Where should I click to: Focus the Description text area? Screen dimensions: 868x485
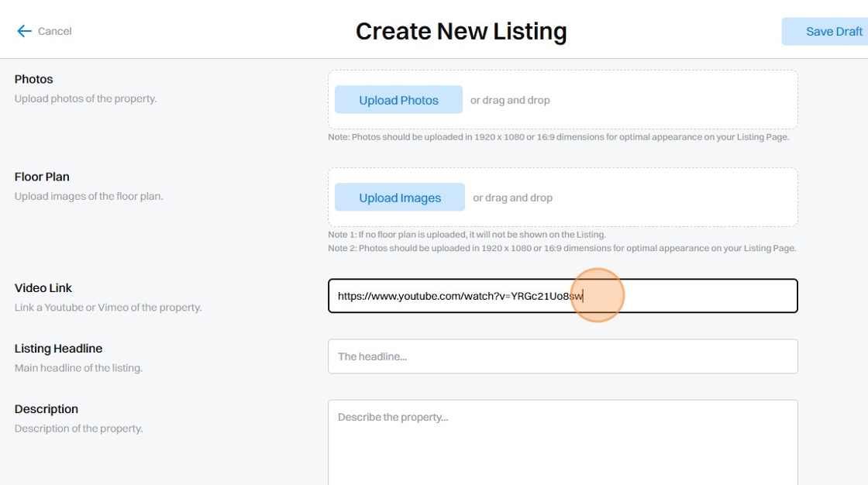(x=563, y=442)
